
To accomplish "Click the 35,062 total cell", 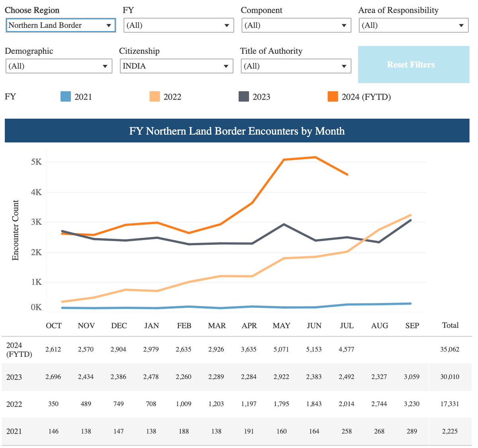I will [x=450, y=350].
